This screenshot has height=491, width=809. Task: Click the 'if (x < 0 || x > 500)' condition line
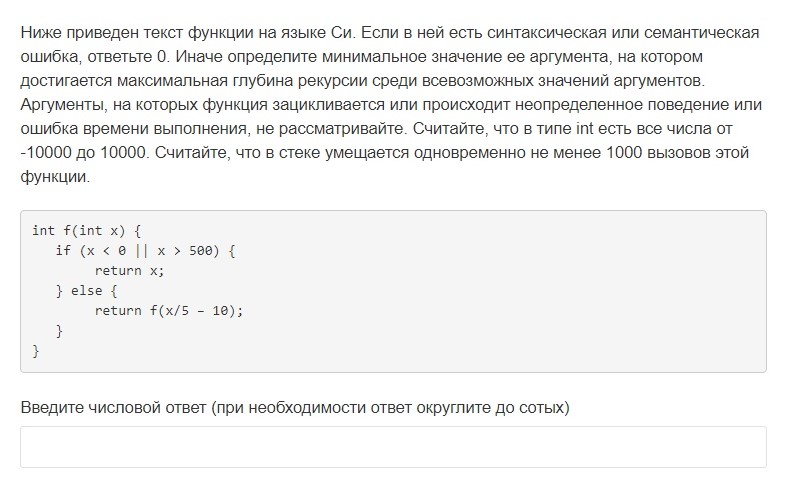145,251
